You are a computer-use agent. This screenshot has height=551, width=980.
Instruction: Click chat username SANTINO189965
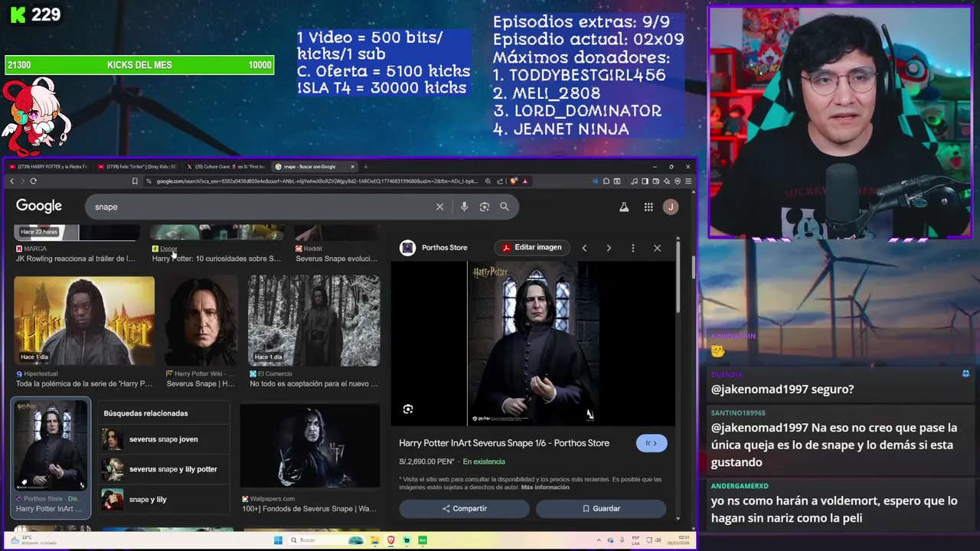(738, 412)
